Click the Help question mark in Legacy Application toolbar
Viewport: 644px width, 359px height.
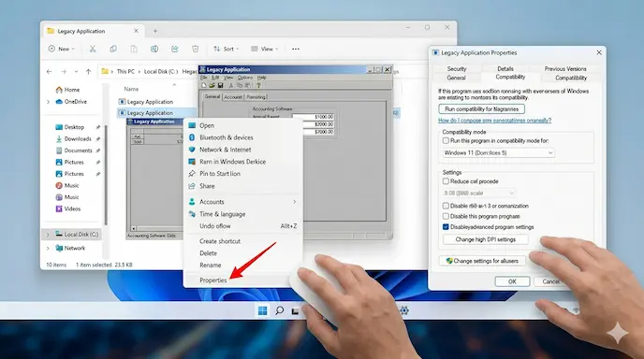coord(258,85)
